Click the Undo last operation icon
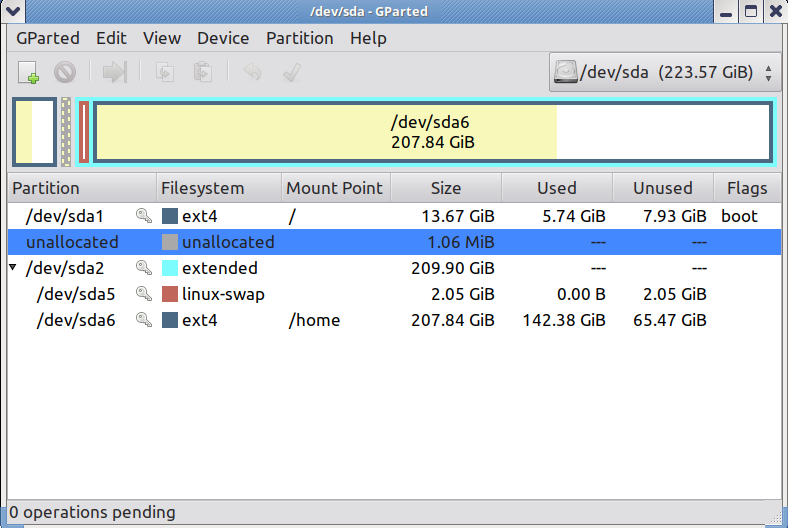788x528 pixels. (x=252, y=72)
